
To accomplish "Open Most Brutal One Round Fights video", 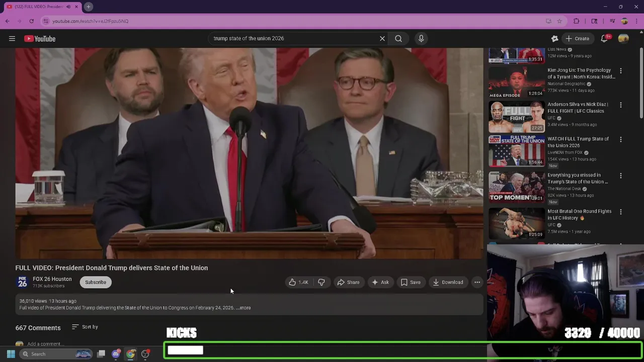I will 516,223.
